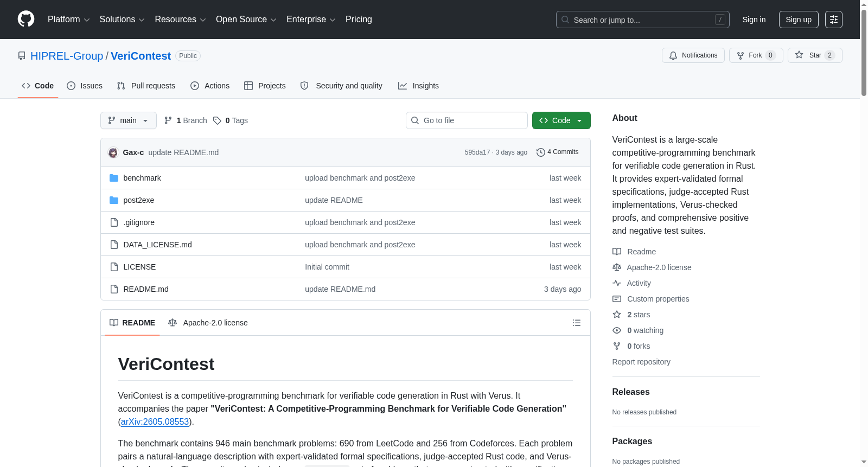Open Custom properties link
The height and width of the screenshot is (467, 868).
click(x=651, y=299)
